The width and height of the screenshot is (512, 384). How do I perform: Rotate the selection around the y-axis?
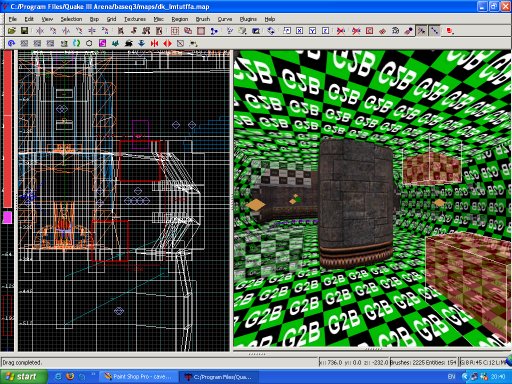(x=79, y=31)
